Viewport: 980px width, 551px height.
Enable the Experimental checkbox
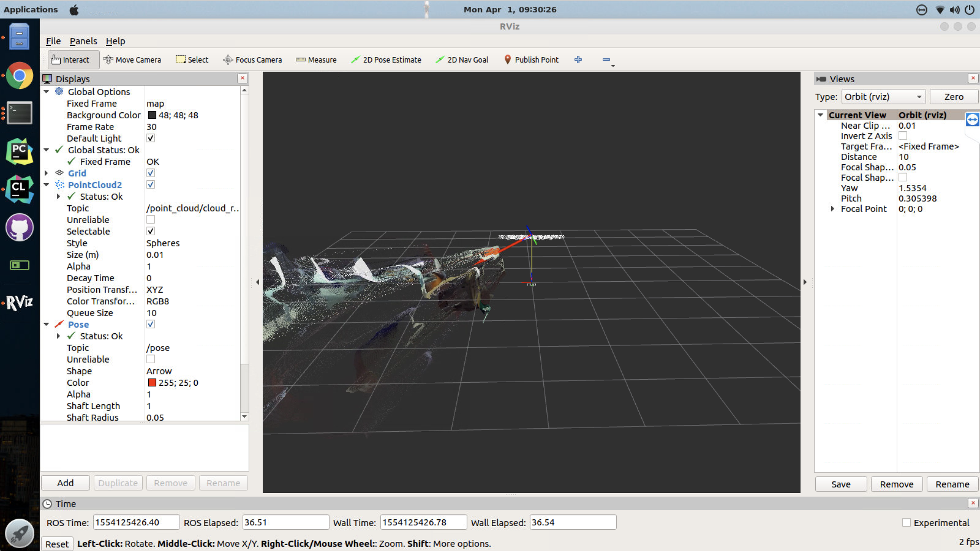click(x=906, y=522)
